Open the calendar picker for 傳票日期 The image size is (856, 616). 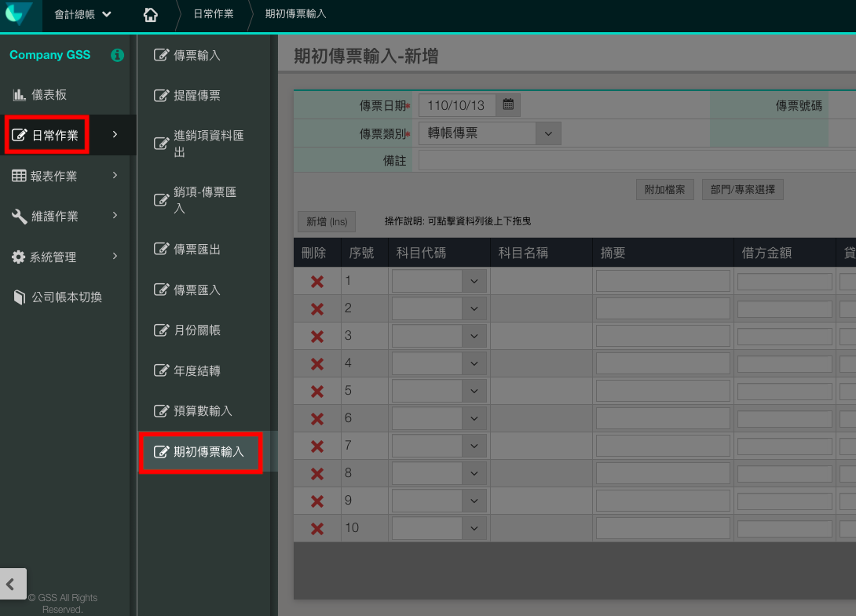508,104
